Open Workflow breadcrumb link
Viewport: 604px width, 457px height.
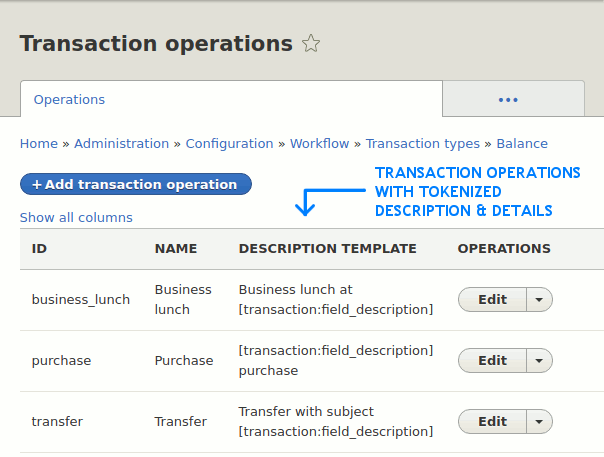point(319,143)
